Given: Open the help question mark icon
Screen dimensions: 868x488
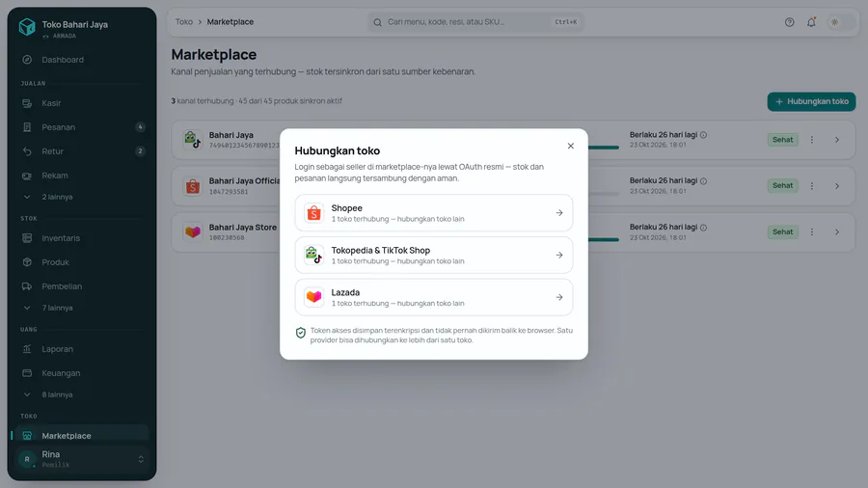Looking at the screenshot, I should click(789, 22).
